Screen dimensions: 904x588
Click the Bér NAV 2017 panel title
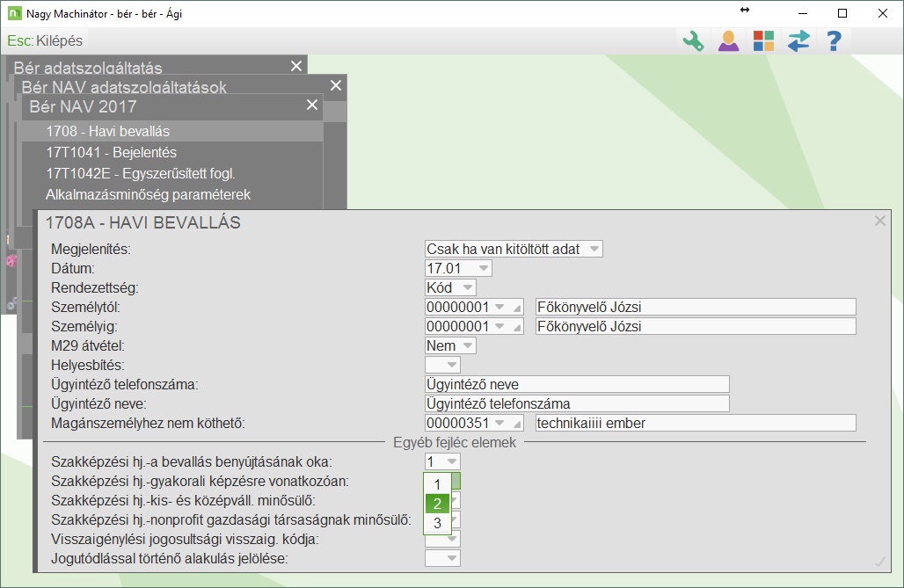(83, 106)
